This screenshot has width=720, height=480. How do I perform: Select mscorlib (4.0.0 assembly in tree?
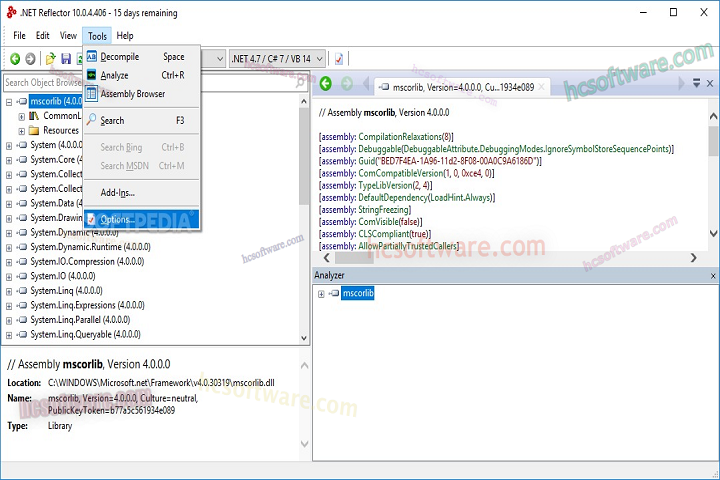tap(56, 101)
